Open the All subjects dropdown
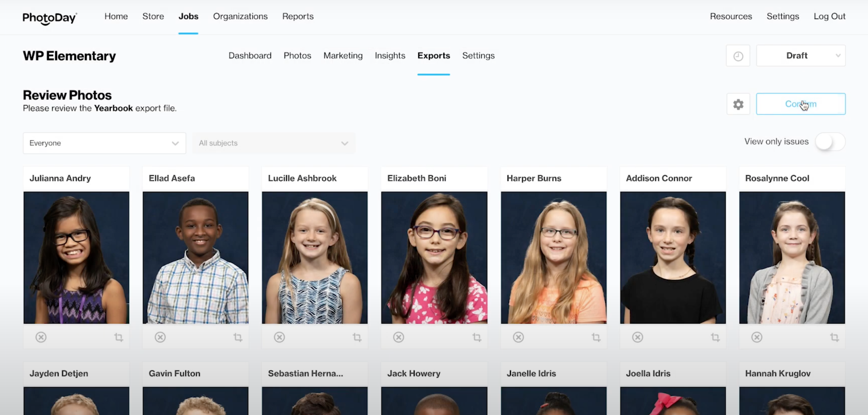 click(274, 143)
